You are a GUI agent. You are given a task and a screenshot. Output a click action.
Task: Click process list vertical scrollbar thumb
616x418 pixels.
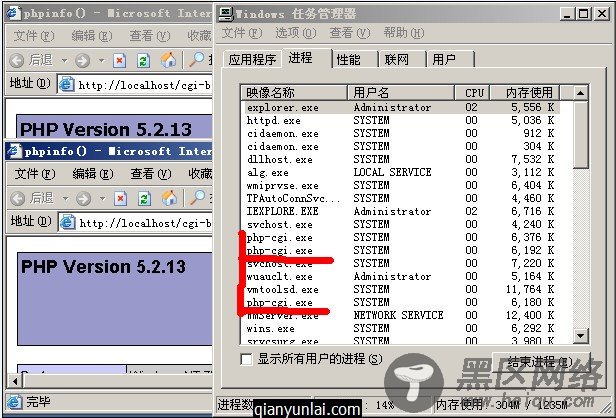coord(580,134)
